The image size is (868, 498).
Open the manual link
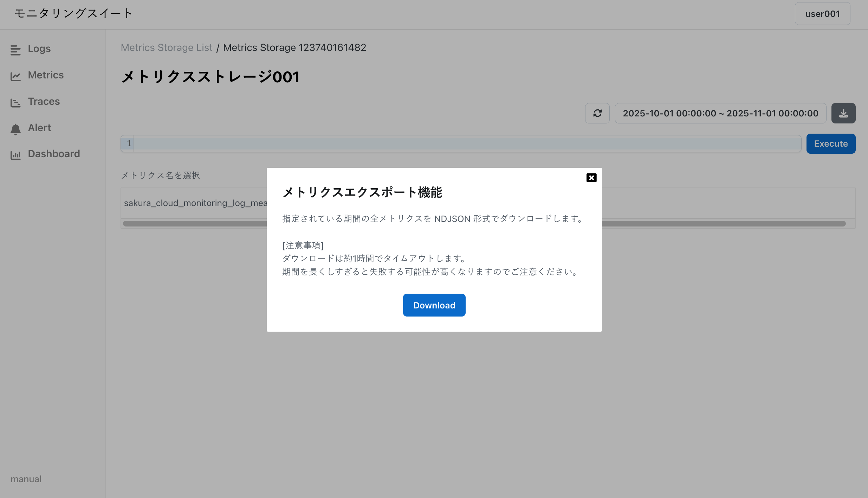point(26,479)
